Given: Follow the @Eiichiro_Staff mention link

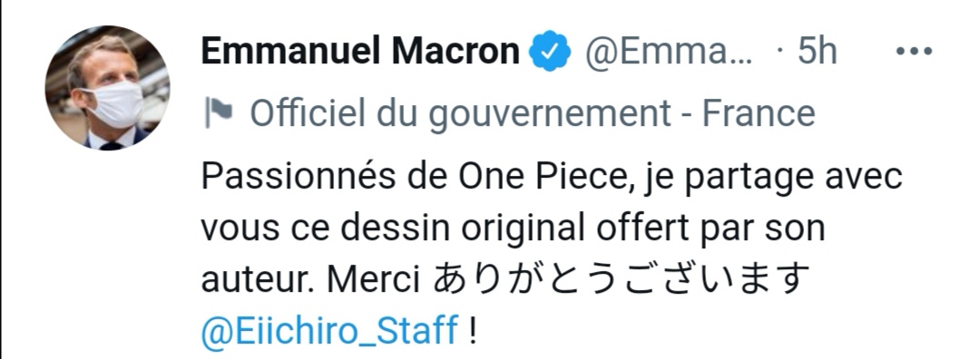Looking at the screenshot, I should [x=330, y=330].
